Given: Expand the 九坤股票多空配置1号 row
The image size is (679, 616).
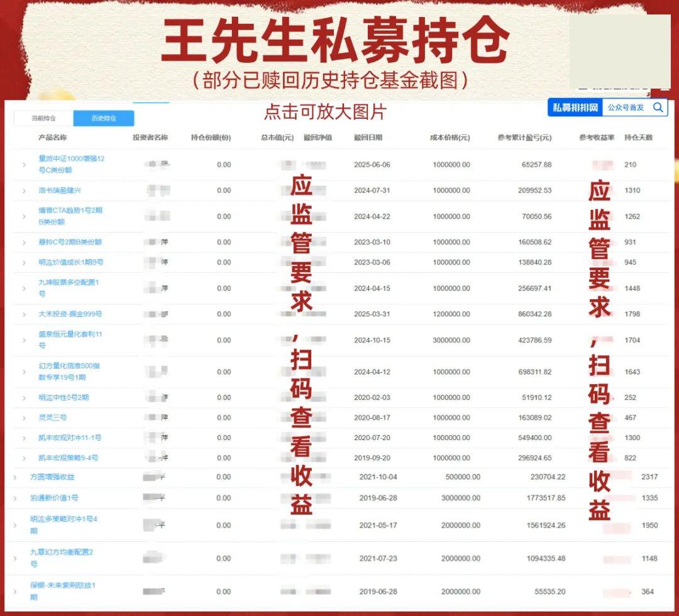Looking at the screenshot, I should (25, 289).
